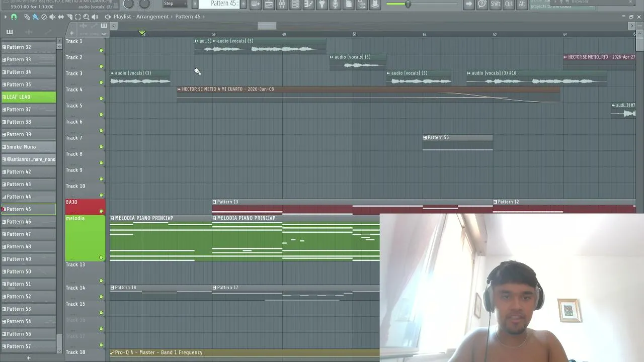Select the Mute tool
Screen dimensions: 644x362
coord(52,17)
